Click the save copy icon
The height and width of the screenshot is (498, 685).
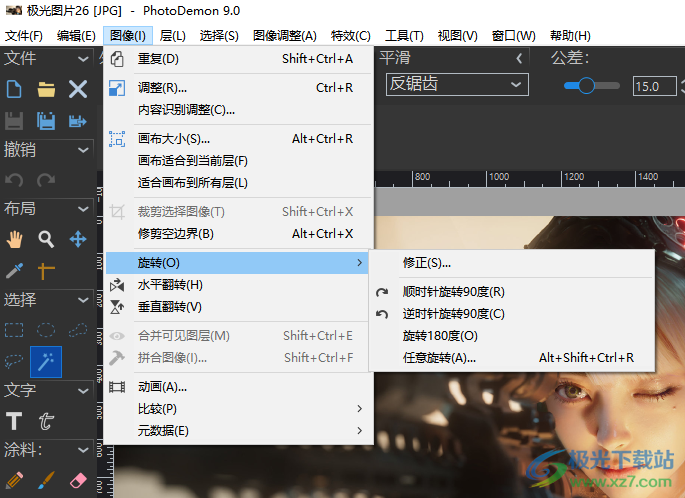click(46, 121)
